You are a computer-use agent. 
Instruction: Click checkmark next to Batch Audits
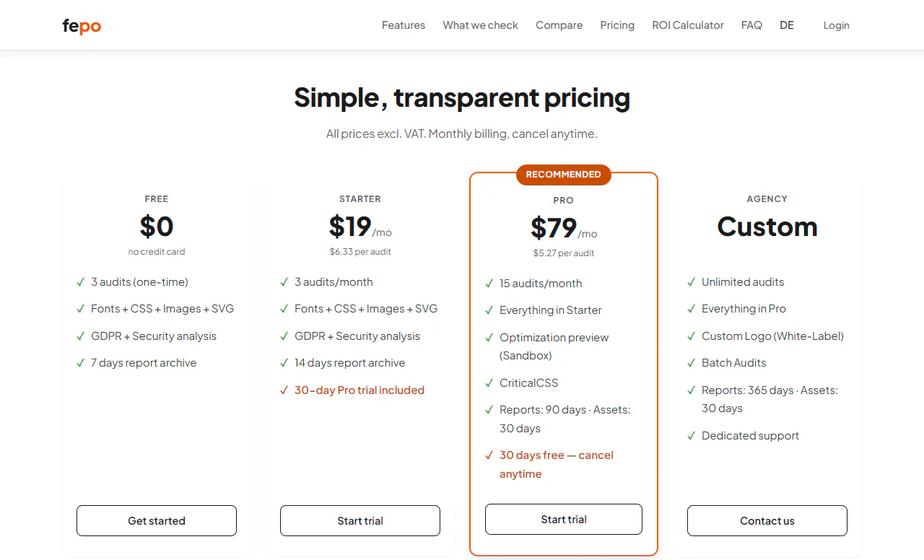click(692, 363)
